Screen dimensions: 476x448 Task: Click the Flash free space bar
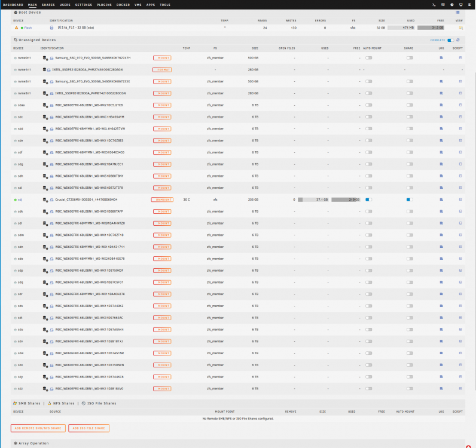[x=431, y=27]
